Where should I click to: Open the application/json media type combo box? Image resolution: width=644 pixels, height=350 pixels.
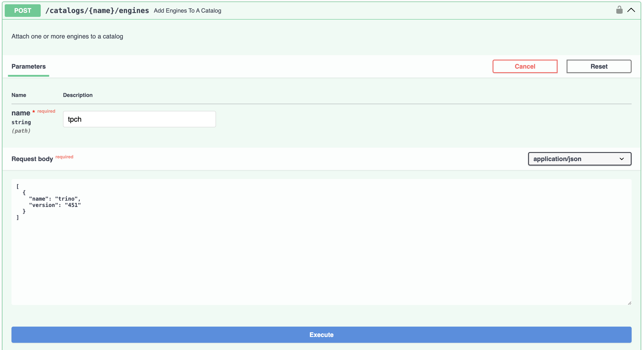click(579, 159)
